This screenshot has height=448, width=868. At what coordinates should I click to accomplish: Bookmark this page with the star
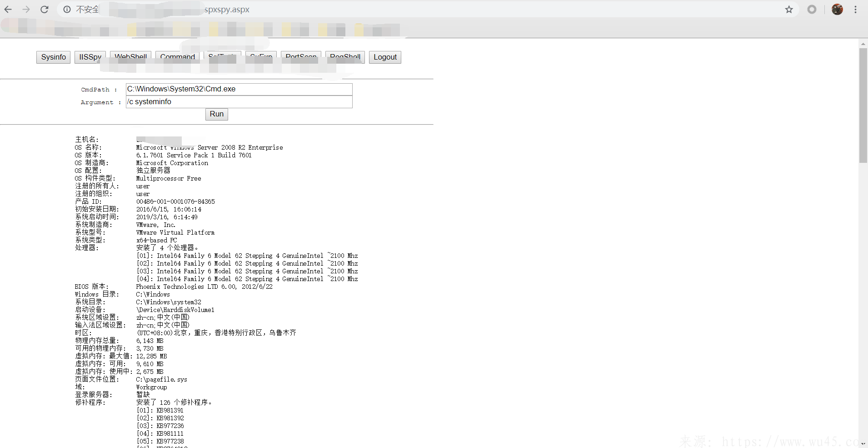(789, 10)
